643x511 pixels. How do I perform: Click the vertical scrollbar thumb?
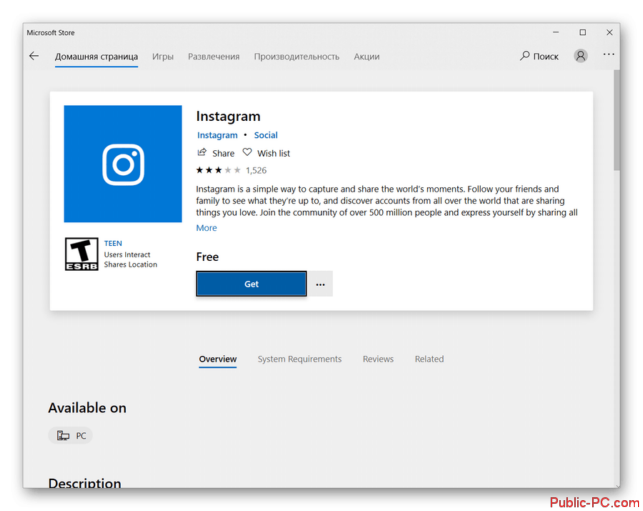617,120
